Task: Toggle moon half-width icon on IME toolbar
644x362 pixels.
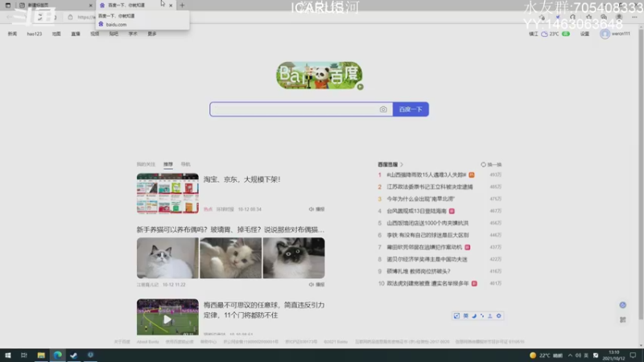Action: 474,316
